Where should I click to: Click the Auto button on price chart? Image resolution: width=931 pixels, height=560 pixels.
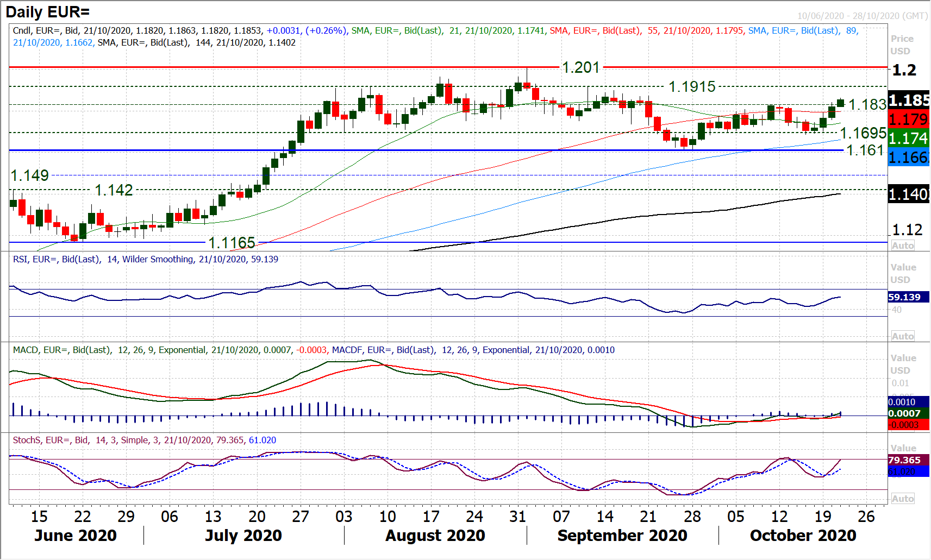click(902, 246)
